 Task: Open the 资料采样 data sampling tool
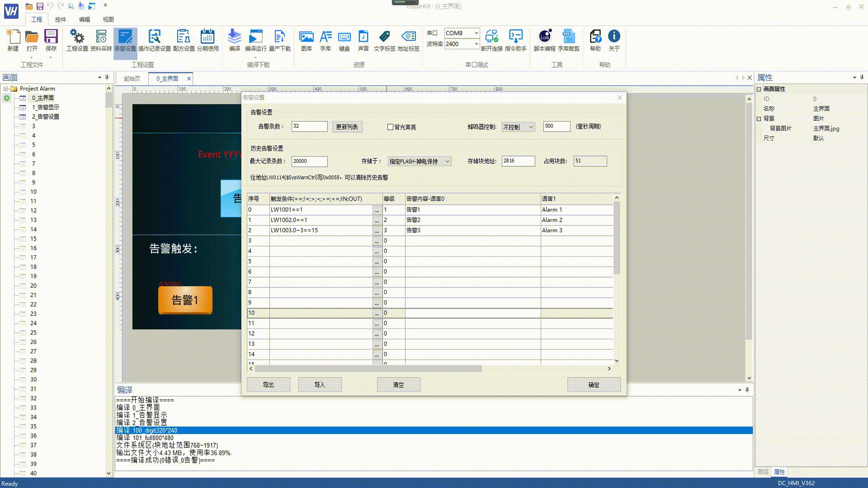(101, 38)
